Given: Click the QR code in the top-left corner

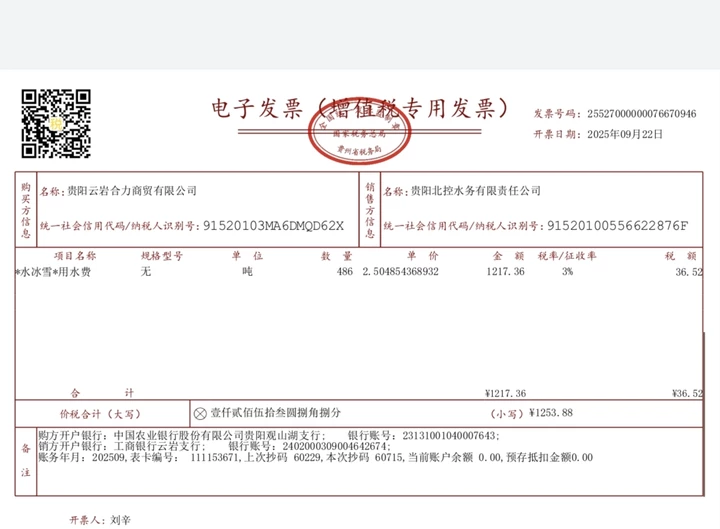Looking at the screenshot, I should (x=57, y=123).
